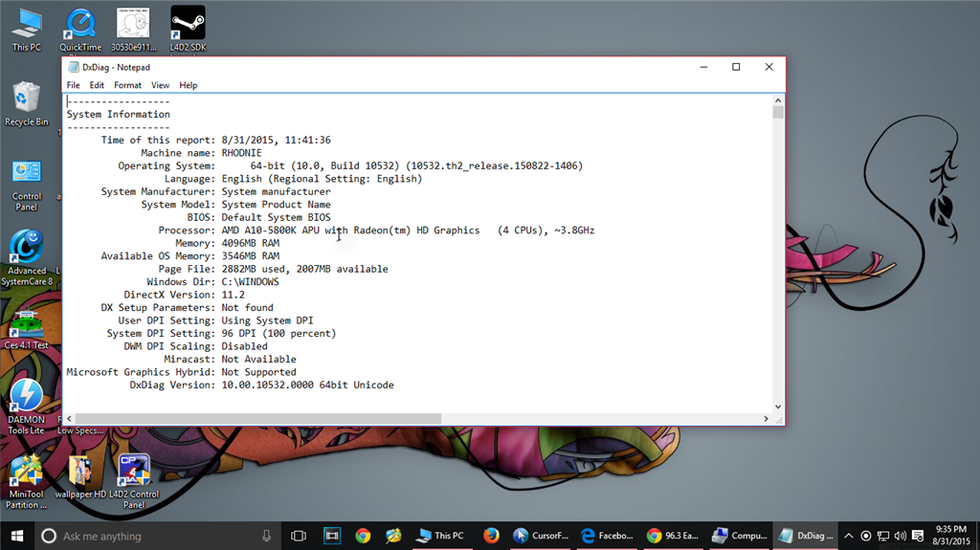The height and width of the screenshot is (550, 980).
Task: Show hidden system tray icons
Action: [849, 536]
